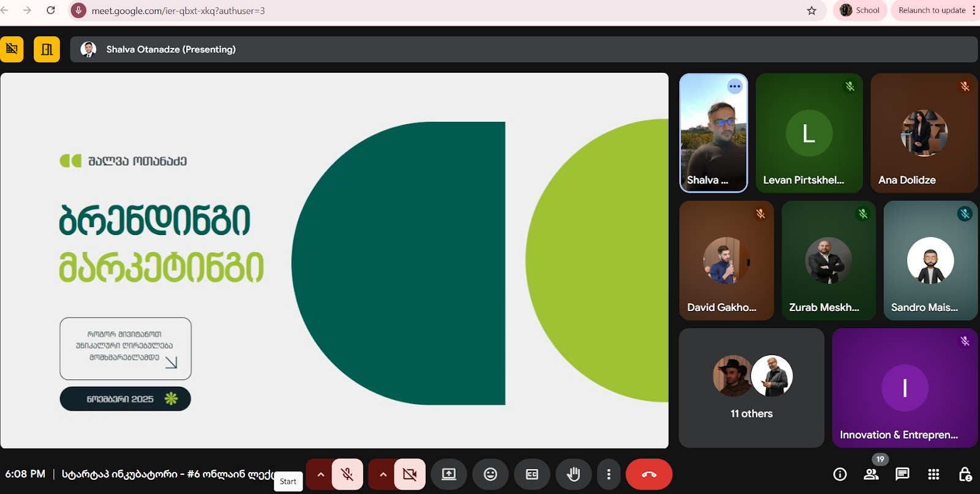980x494 pixels.
Task: Open the emoji reactions panel
Action: 491,474
